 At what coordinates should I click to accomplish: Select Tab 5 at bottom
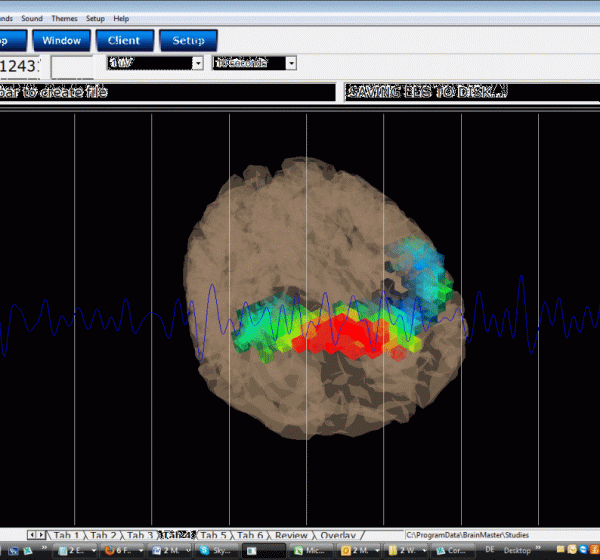(x=213, y=536)
